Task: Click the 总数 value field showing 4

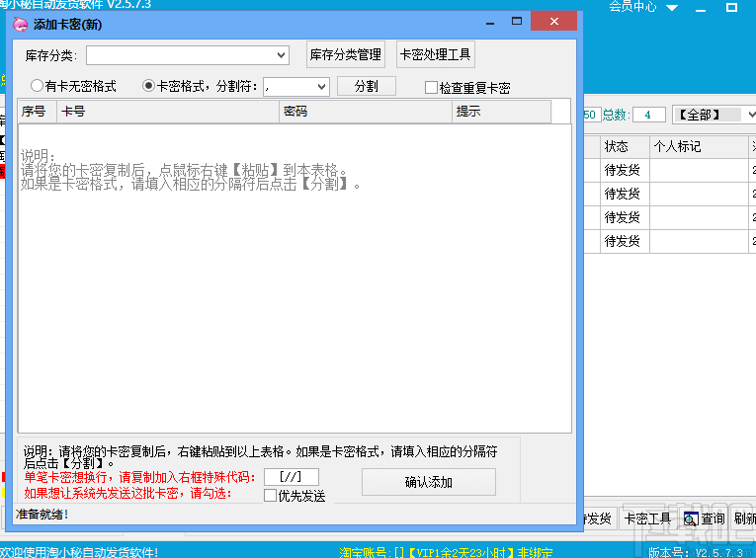Action: click(648, 115)
